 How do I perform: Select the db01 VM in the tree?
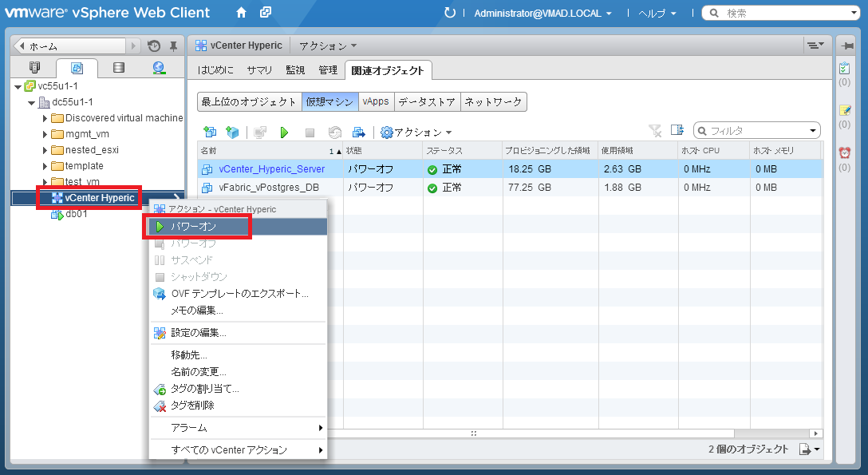point(76,214)
